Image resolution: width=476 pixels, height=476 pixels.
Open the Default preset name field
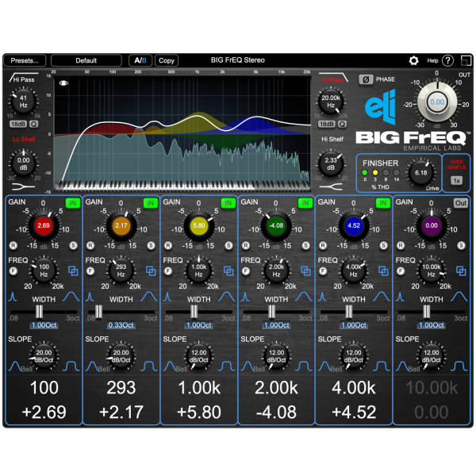click(86, 61)
